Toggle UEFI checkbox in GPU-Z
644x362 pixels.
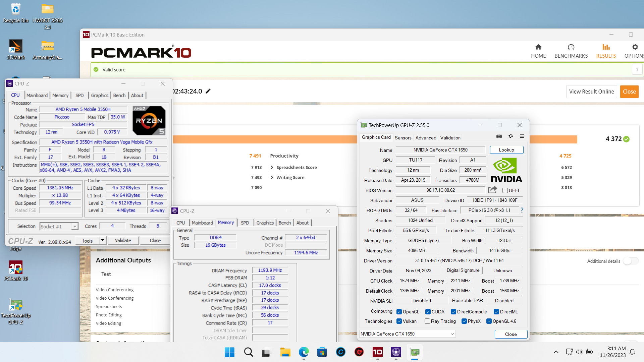[x=505, y=190]
